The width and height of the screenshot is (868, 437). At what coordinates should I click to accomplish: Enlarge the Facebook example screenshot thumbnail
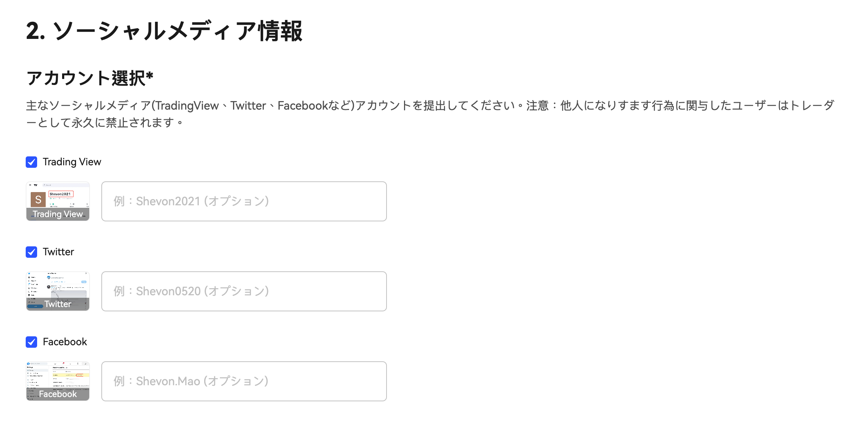(58, 381)
